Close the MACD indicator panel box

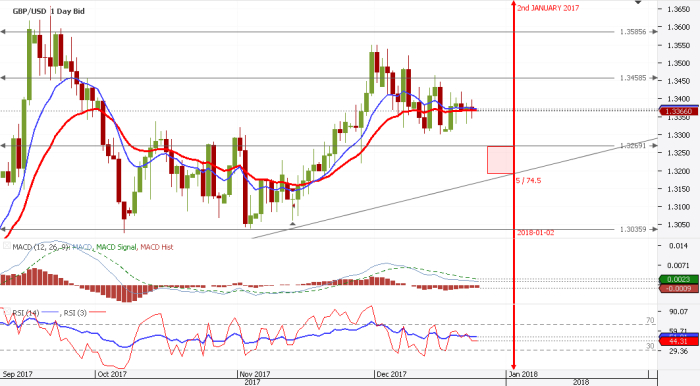point(7,245)
